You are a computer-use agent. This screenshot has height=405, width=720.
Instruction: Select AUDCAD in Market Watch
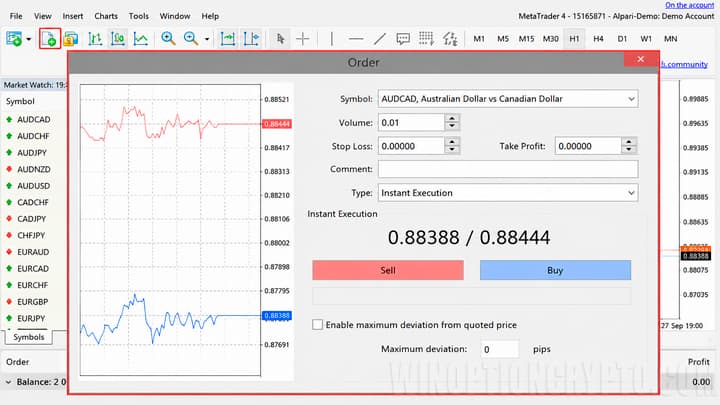[34, 119]
